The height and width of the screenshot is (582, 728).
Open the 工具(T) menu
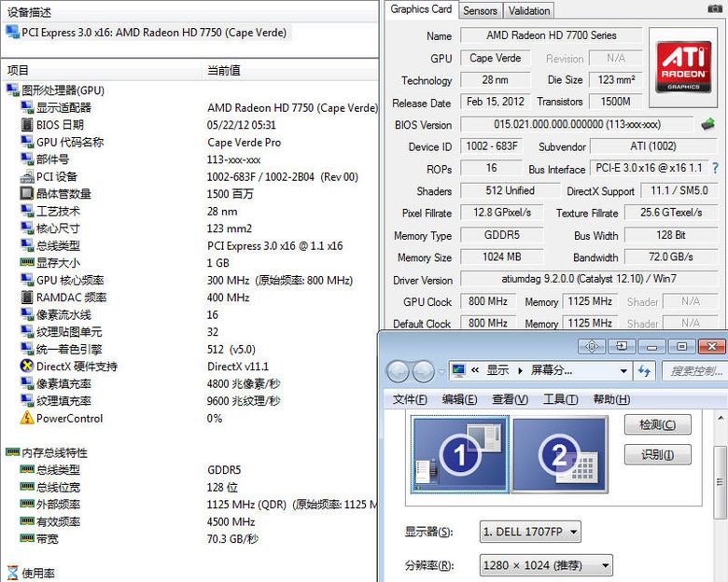point(560,399)
